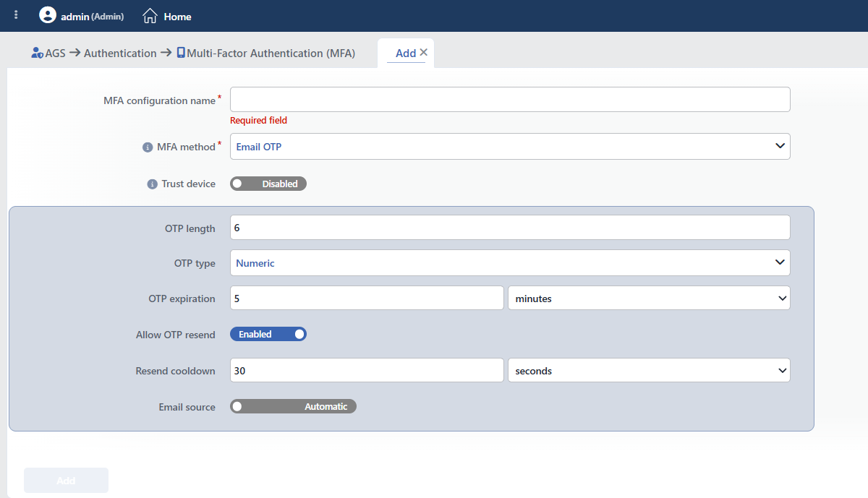Click the 'Required field' error text
This screenshot has width=868, height=498.
258,121
